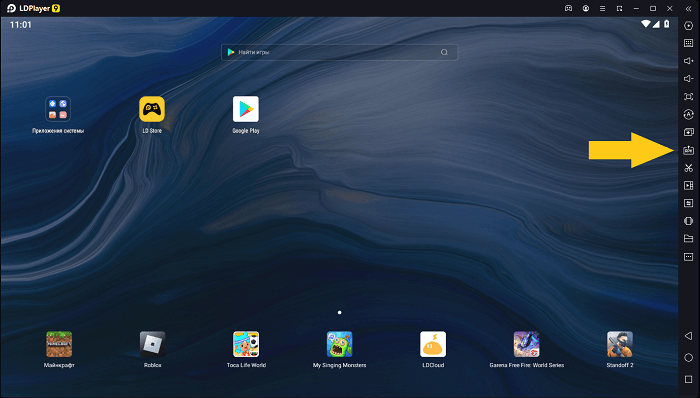Open the keyboard mapping tool
This screenshot has height=398, width=700.
pos(688,43)
